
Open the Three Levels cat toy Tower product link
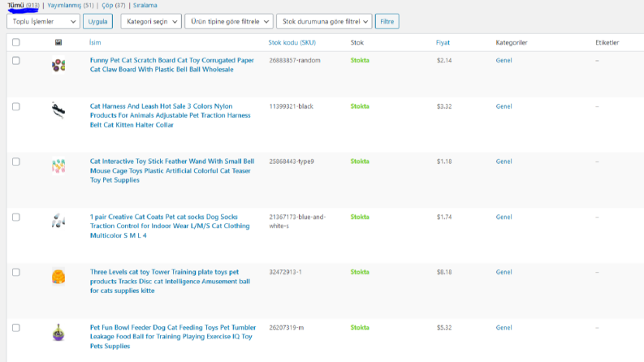pyautogui.click(x=170, y=281)
